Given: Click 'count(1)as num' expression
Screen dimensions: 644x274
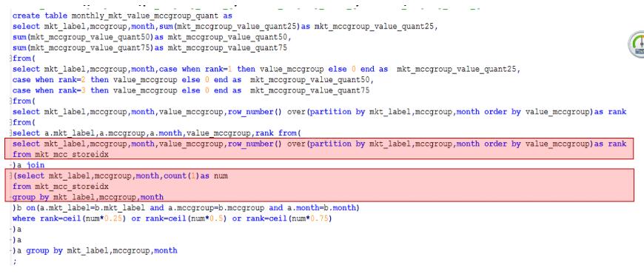Looking at the screenshot, I should click(195, 176).
